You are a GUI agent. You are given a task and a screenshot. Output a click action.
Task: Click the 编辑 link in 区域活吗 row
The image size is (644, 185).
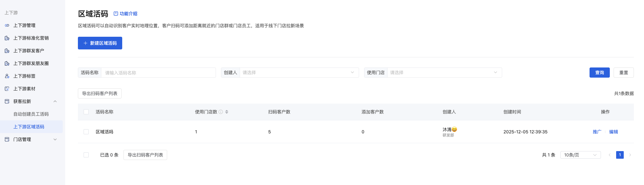click(613, 132)
